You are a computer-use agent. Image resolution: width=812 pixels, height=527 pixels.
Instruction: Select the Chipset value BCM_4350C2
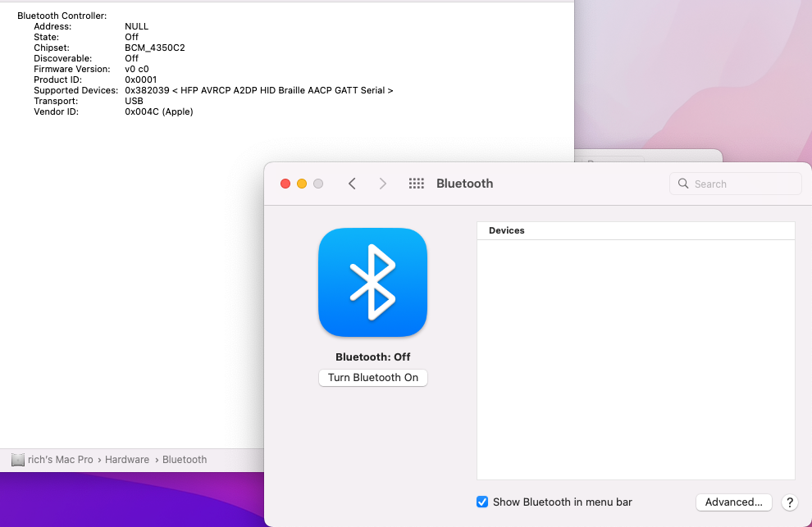155,48
